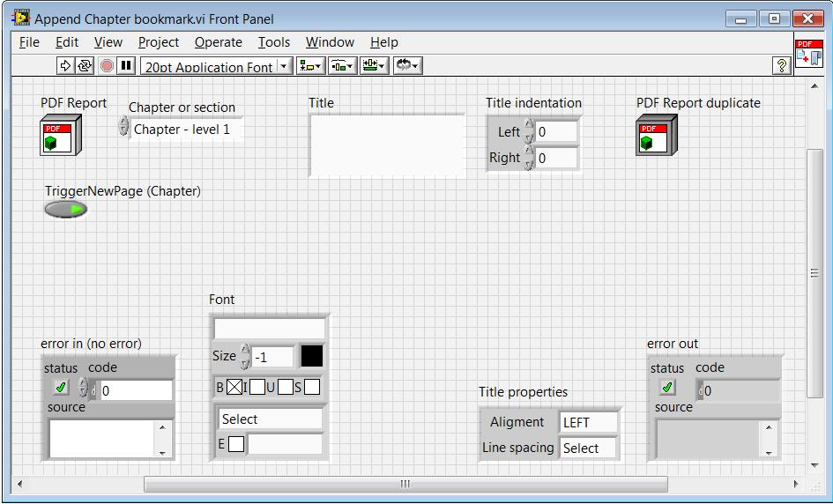Click the Abort Execution stop button
833x504 pixels.
point(107,66)
